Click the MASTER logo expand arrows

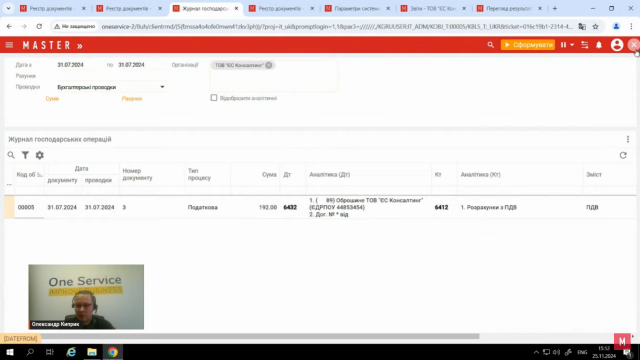click(80, 46)
